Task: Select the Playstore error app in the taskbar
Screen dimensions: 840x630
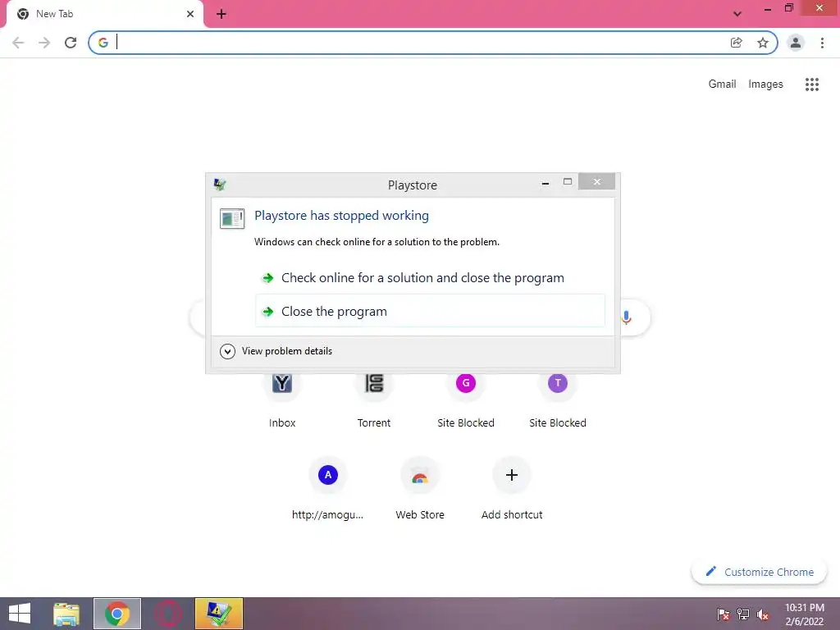Action: pyautogui.click(x=218, y=614)
